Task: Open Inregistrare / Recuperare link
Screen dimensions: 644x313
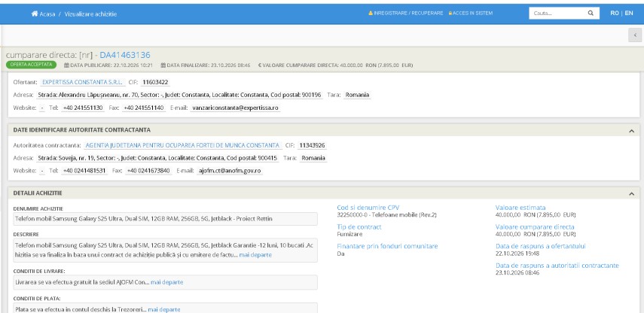Action: point(406,13)
